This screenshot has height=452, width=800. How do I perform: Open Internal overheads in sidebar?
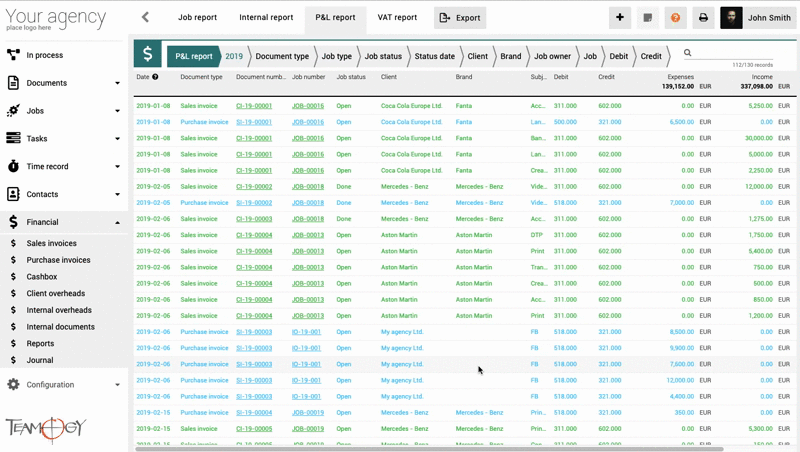coord(59,310)
